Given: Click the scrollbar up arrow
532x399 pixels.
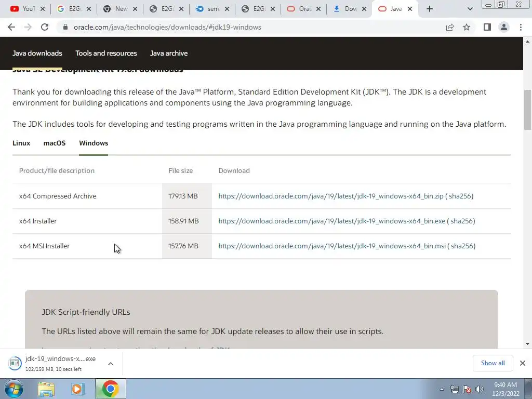Looking at the screenshot, I should pyautogui.click(x=527, y=42).
